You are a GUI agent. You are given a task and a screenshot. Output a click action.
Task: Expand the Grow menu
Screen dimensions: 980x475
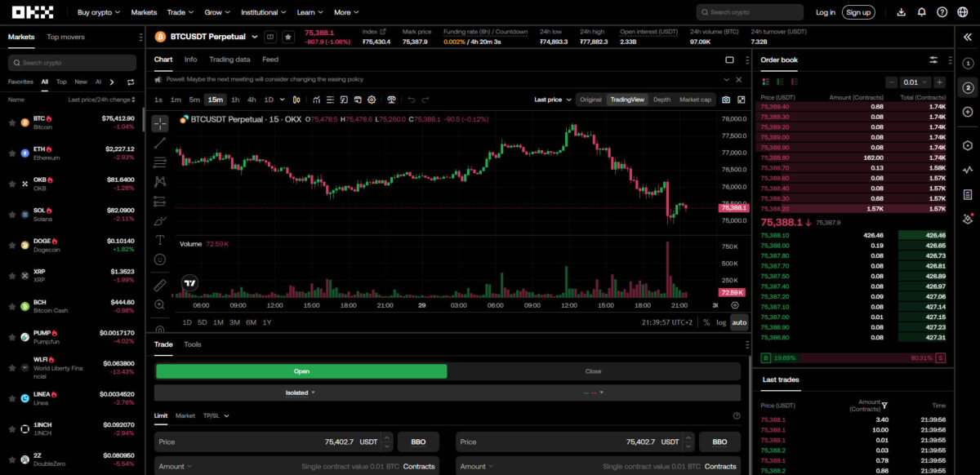click(217, 12)
